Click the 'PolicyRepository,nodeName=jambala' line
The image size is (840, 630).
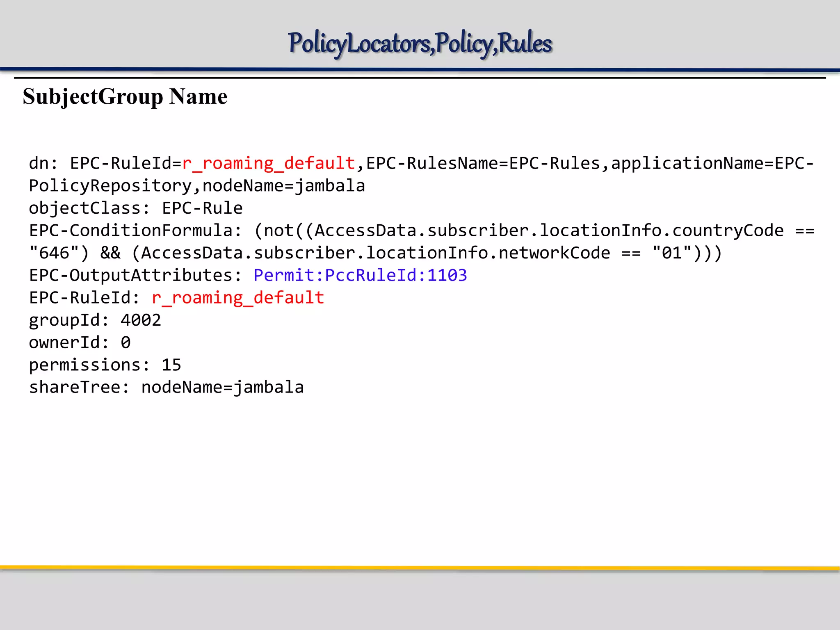click(197, 186)
